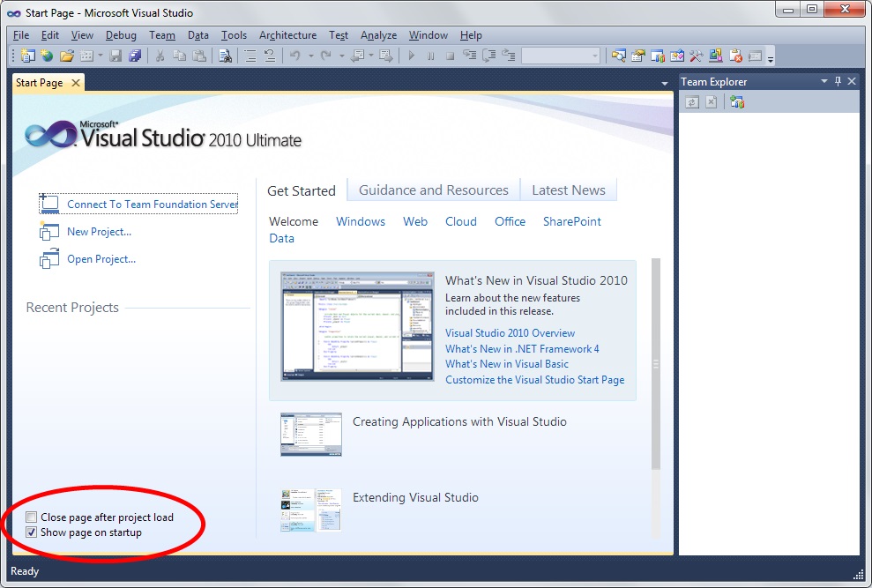This screenshot has width=872, height=588.
Task: Open the Debug menu
Action: 121,35
